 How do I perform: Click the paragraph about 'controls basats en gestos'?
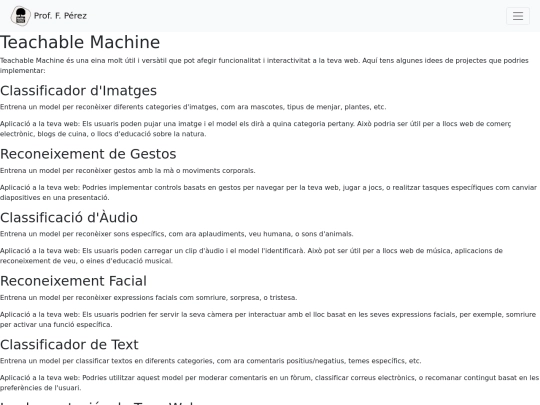tap(268, 192)
